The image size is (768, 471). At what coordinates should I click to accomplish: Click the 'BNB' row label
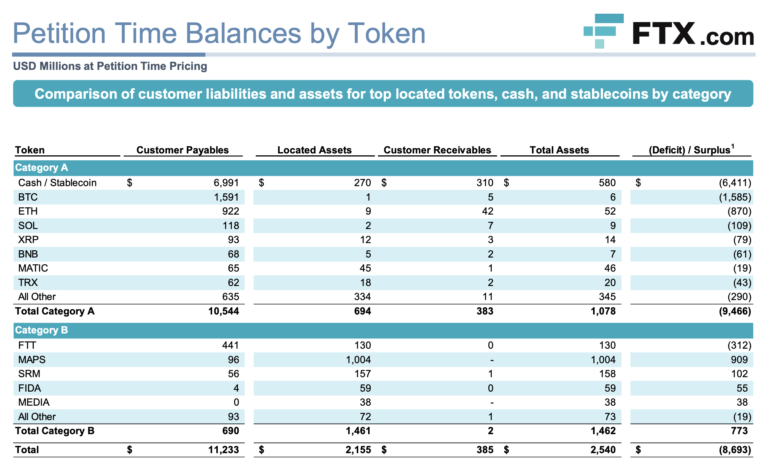28,254
